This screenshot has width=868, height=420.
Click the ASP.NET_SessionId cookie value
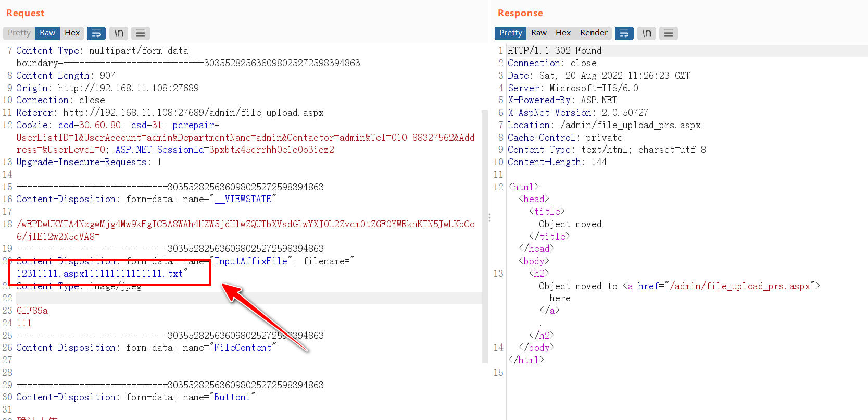pyautogui.click(x=272, y=150)
